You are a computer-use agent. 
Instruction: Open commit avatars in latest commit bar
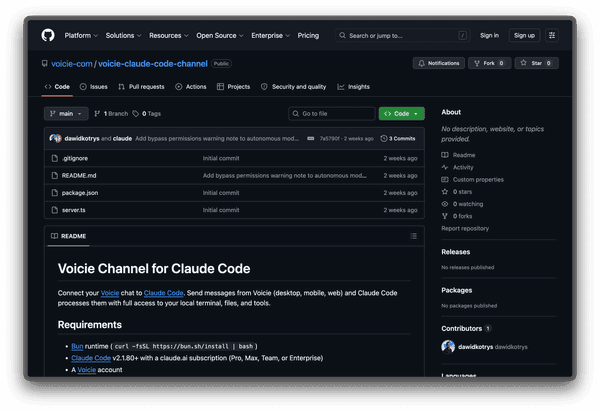pyautogui.click(x=55, y=138)
